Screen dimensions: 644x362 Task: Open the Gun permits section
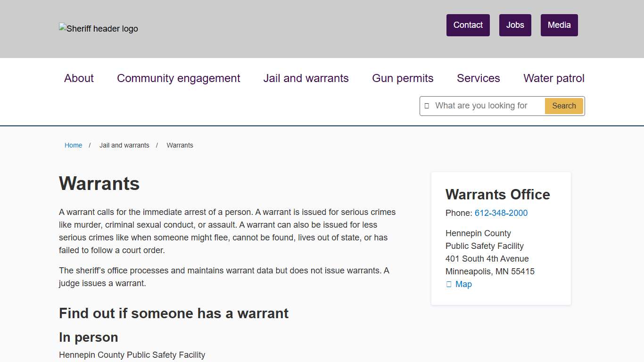point(403,78)
